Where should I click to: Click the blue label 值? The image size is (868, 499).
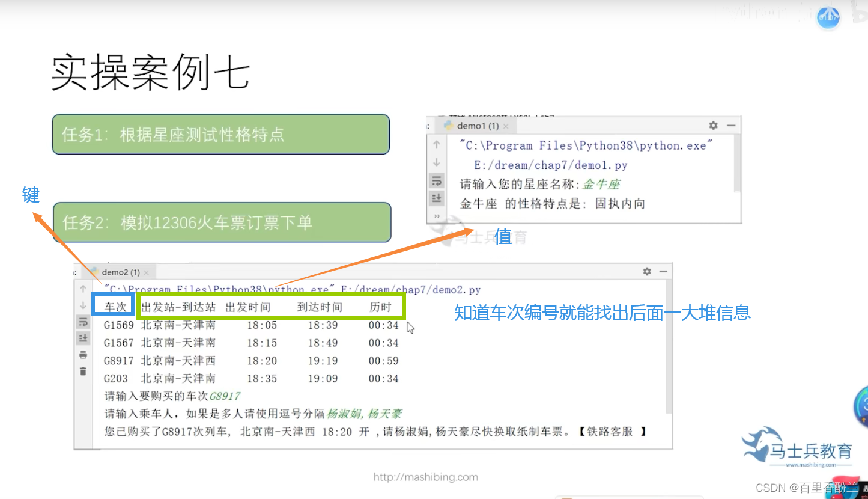[503, 237]
